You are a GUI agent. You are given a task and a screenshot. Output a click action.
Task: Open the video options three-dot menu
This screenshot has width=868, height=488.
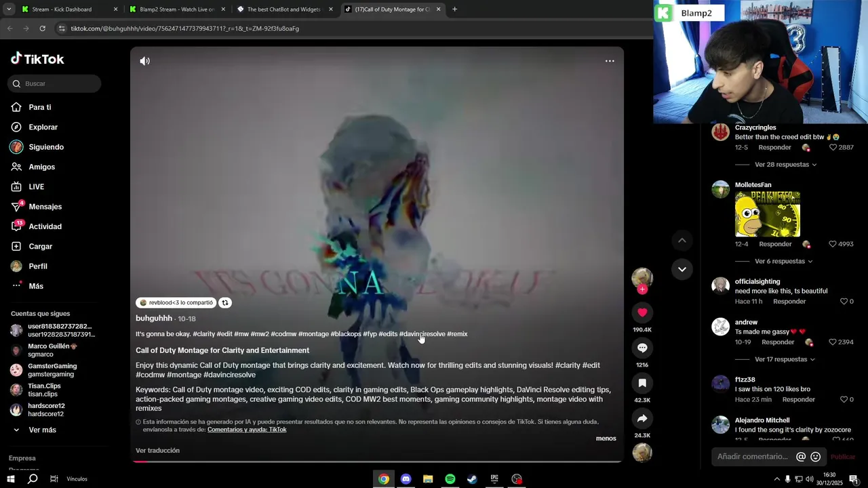[610, 61]
